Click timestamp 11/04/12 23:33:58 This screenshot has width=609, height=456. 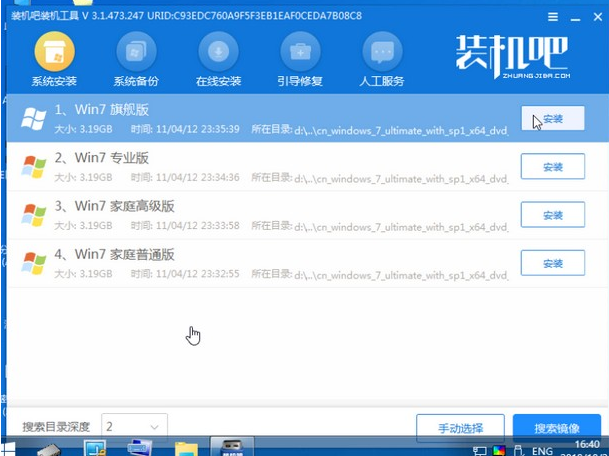[x=197, y=226]
